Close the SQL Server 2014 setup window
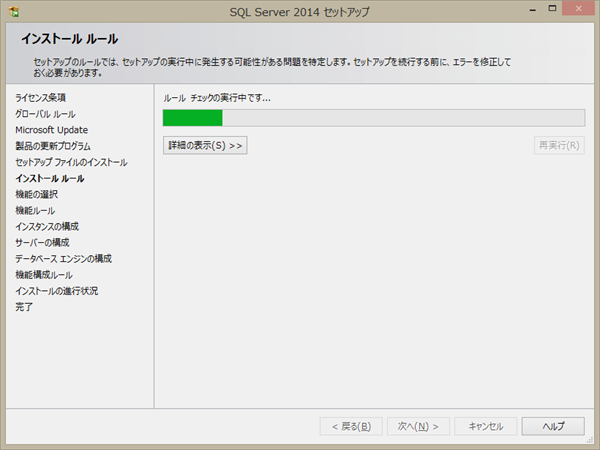 [579, 8]
